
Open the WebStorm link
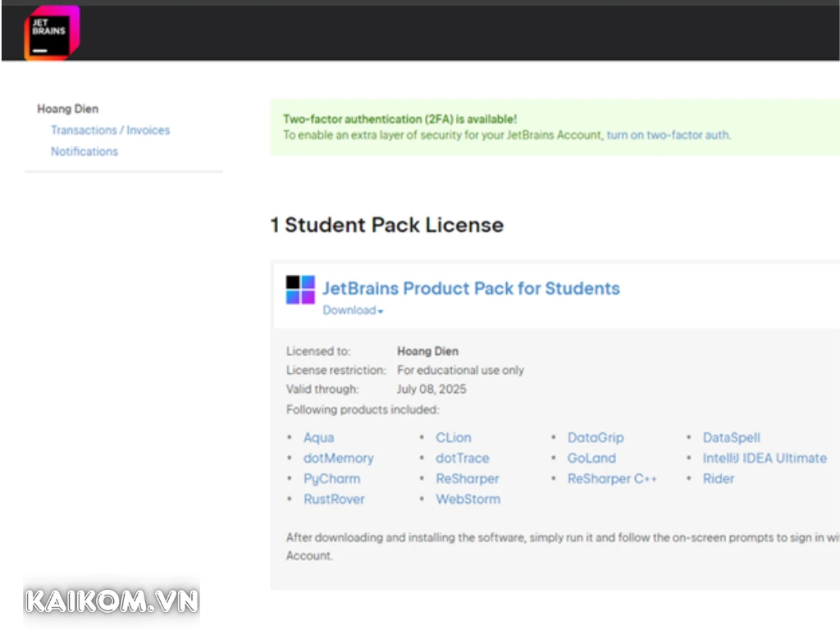(x=468, y=500)
